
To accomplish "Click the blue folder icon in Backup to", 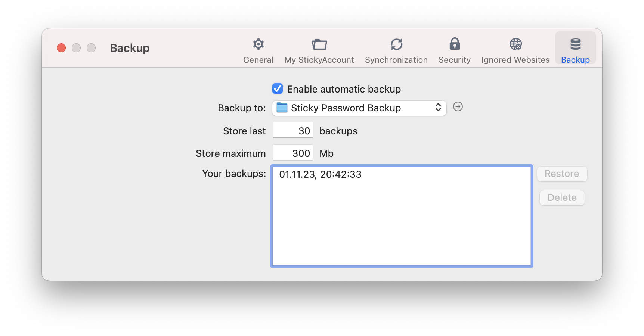I will (x=282, y=108).
